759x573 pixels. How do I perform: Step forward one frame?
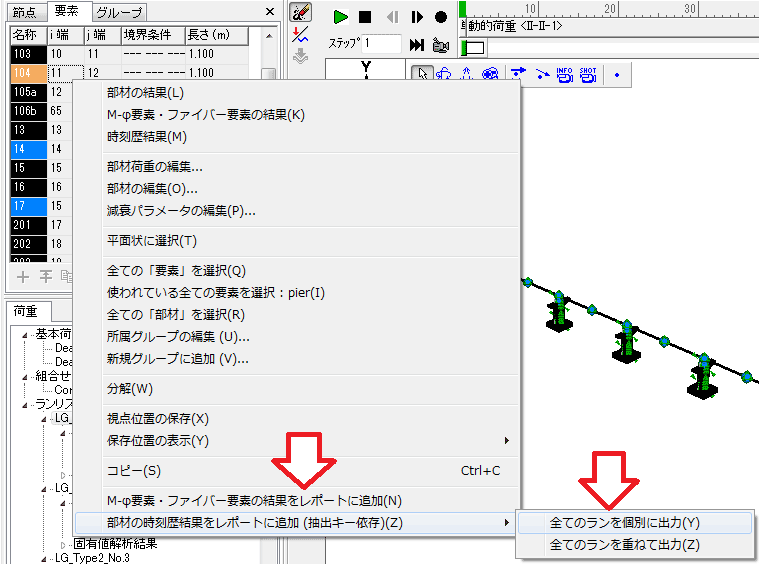pyautogui.click(x=417, y=17)
